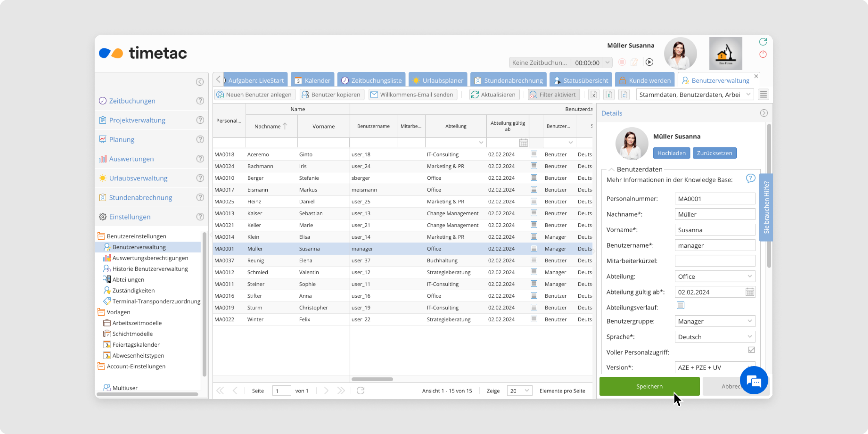Expand the Stammdaten view selector dropdown
868x434 pixels.
[x=748, y=95]
